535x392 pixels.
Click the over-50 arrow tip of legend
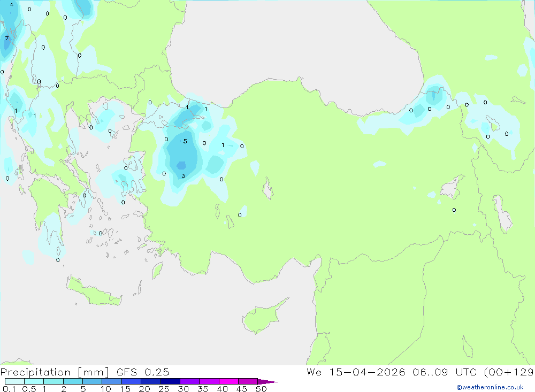(267, 381)
